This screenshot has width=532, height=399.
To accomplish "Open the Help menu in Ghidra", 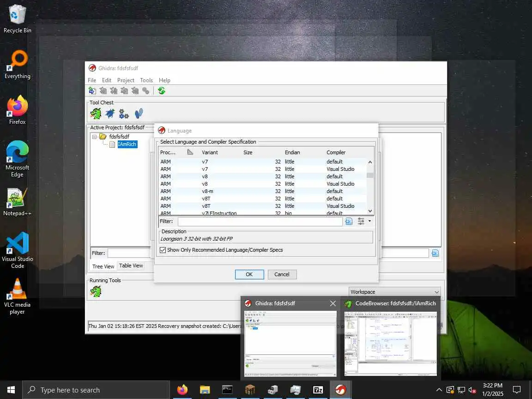I will (x=164, y=80).
